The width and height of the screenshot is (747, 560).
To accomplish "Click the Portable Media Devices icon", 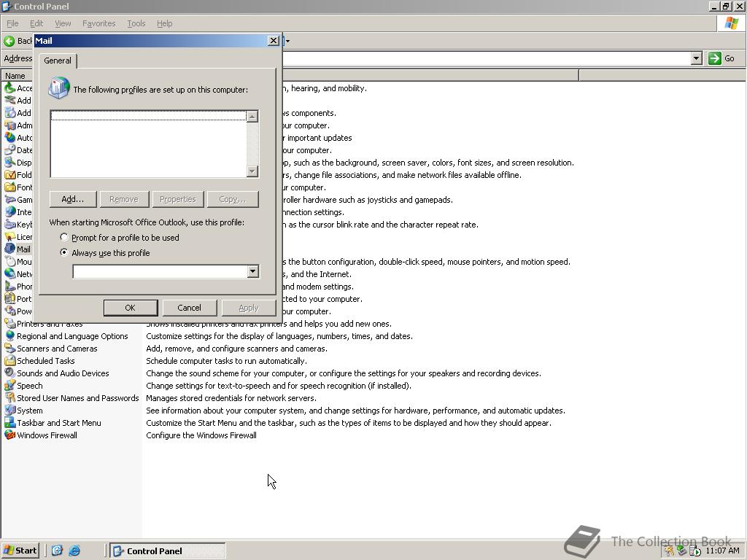I will pos(9,298).
